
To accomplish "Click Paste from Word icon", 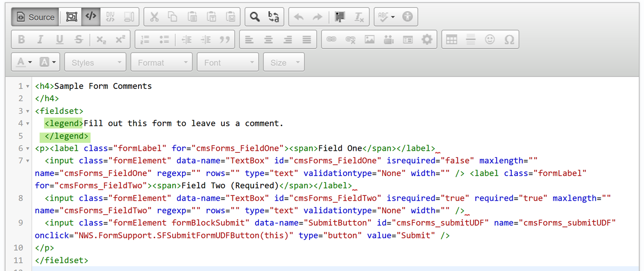I will [x=230, y=17].
